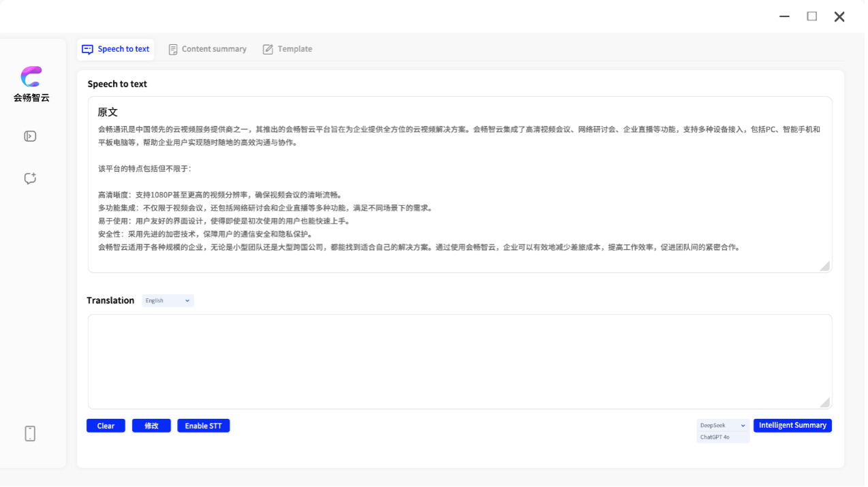Click the Enable STT button
The image size is (868, 487).
pyautogui.click(x=204, y=426)
